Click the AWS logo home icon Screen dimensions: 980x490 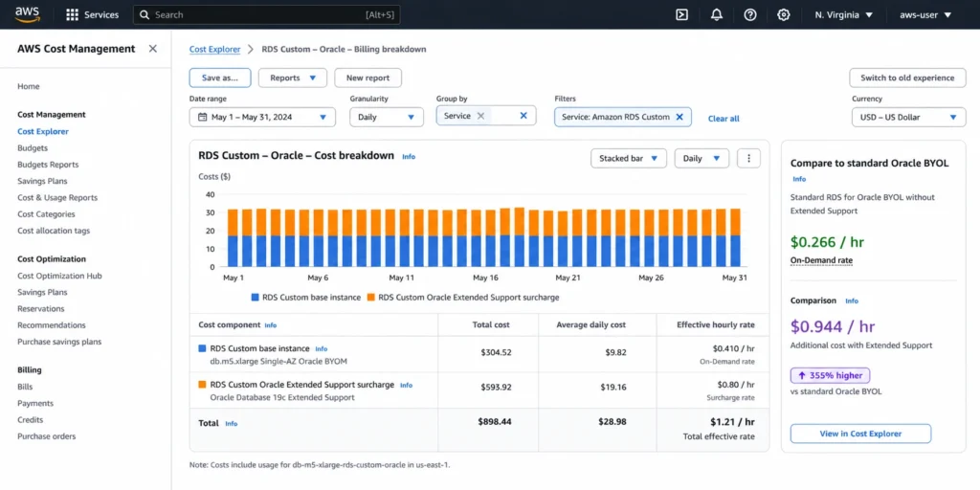[27, 14]
